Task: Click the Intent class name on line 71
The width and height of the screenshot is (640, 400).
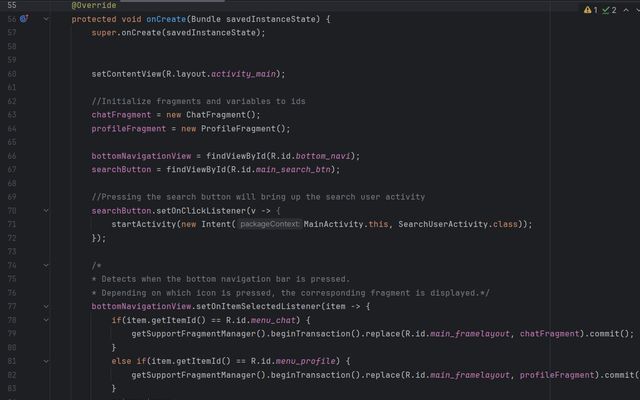Action: click(x=216, y=224)
